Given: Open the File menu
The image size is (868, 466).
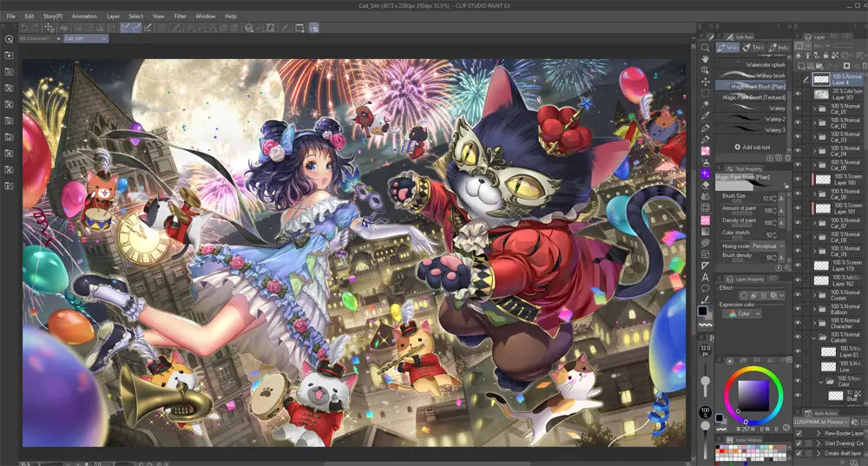Looking at the screenshot, I should tap(10, 16).
